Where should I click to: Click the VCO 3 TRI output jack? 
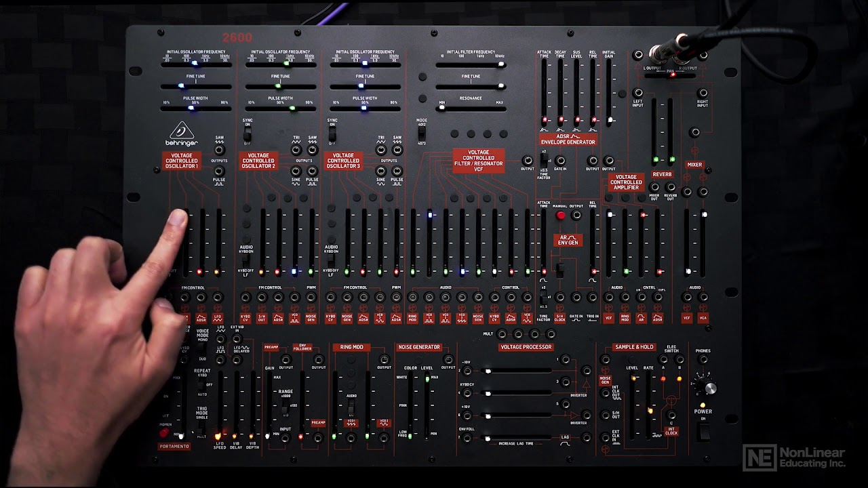point(381,150)
